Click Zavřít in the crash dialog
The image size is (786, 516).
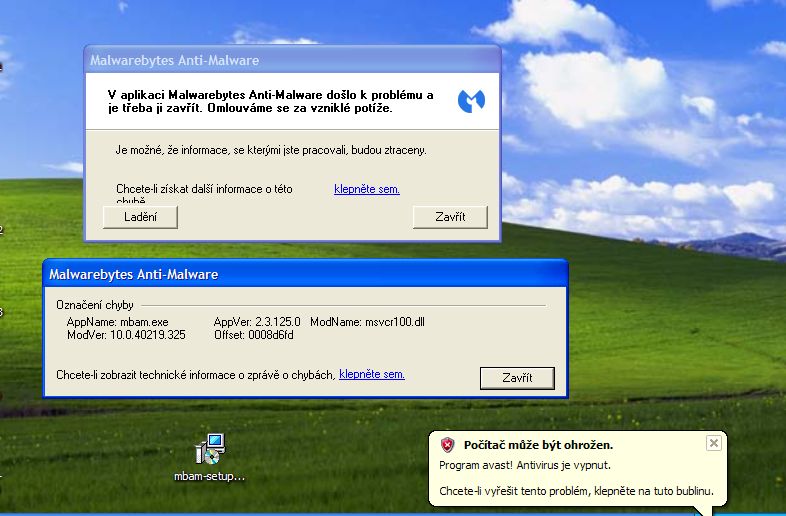(x=450, y=217)
